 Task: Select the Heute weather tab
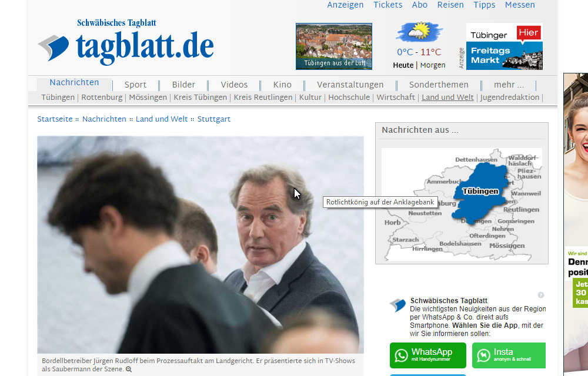point(403,65)
